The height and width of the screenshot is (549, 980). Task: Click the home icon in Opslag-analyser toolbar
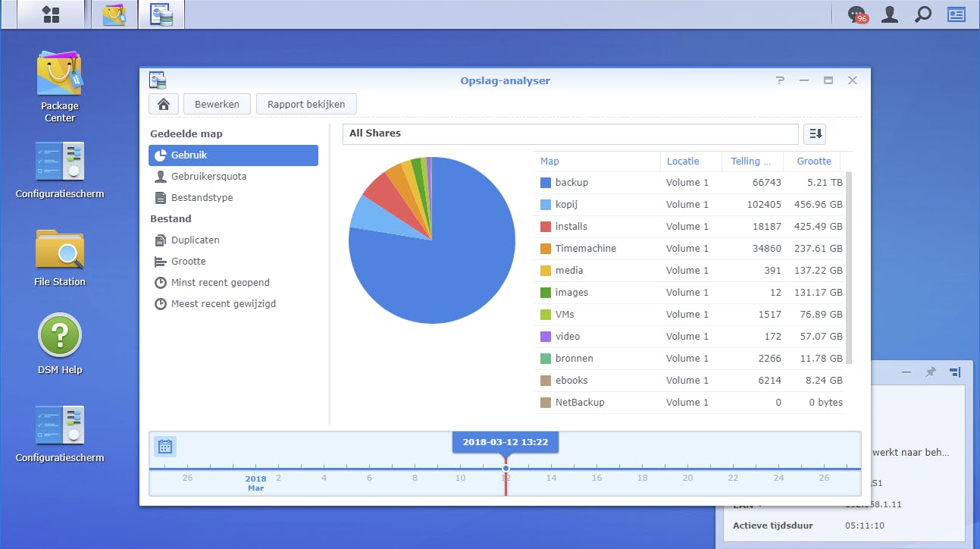[163, 104]
